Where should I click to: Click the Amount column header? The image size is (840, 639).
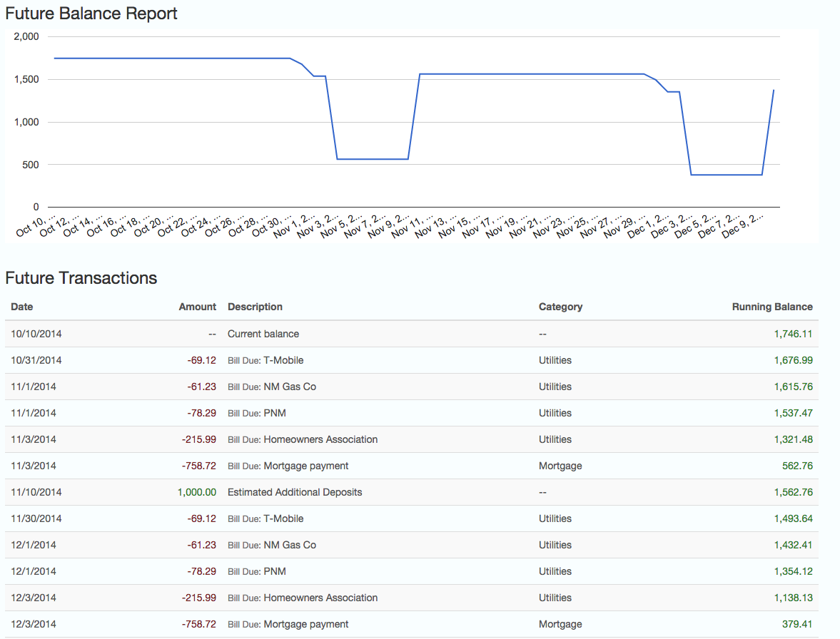(x=197, y=307)
